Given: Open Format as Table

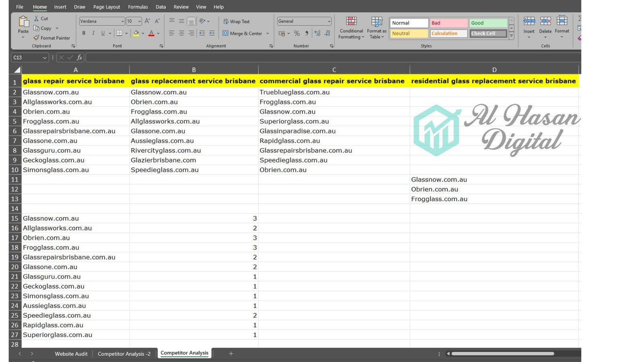Looking at the screenshot, I should [377, 28].
